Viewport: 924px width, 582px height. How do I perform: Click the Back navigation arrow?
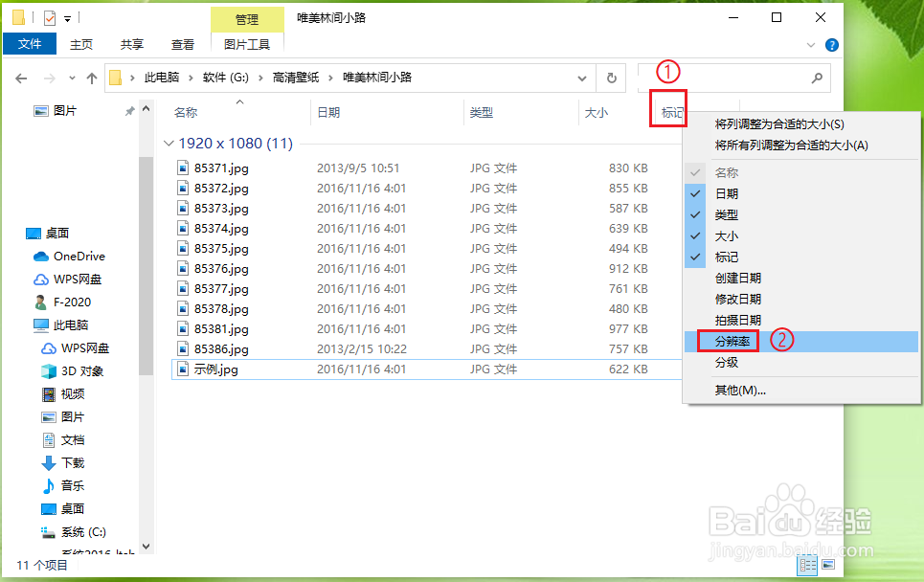(x=21, y=78)
